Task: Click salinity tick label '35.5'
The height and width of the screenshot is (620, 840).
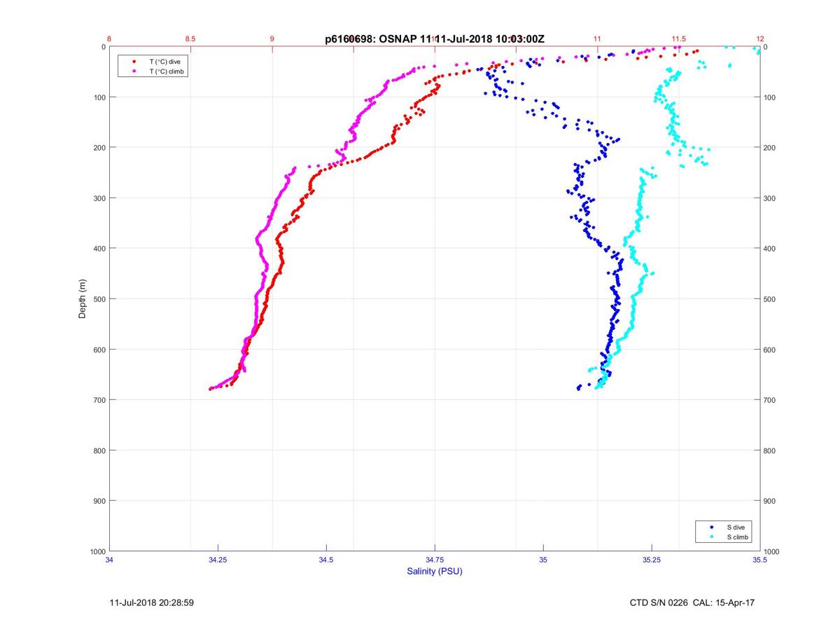Action: (x=759, y=560)
